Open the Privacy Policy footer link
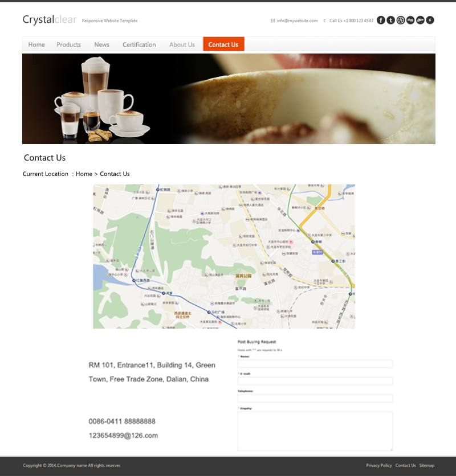The height and width of the screenshot is (476, 456). [379, 465]
